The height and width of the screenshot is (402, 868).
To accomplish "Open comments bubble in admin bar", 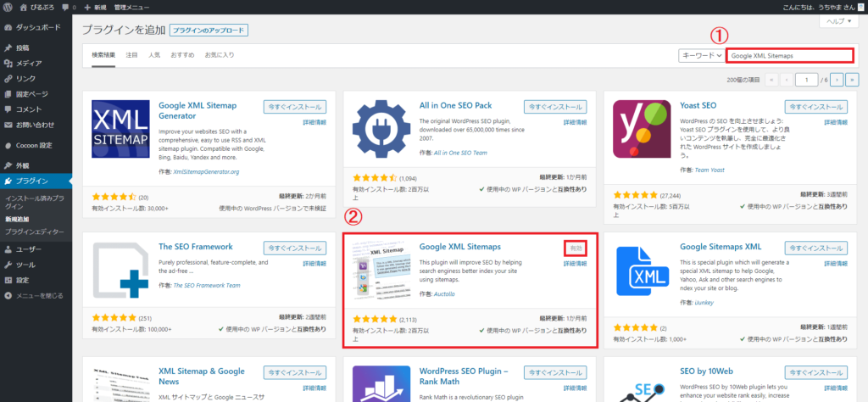I will click(x=69, y=7).
